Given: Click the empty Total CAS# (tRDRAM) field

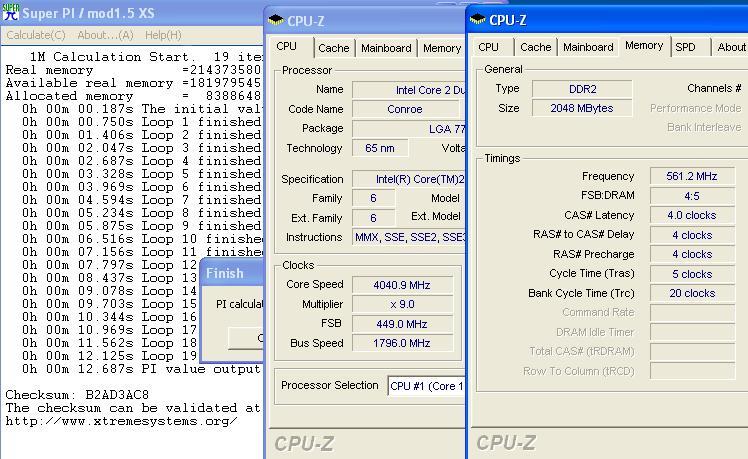Looking at the screenshot, I should (692, 352).
